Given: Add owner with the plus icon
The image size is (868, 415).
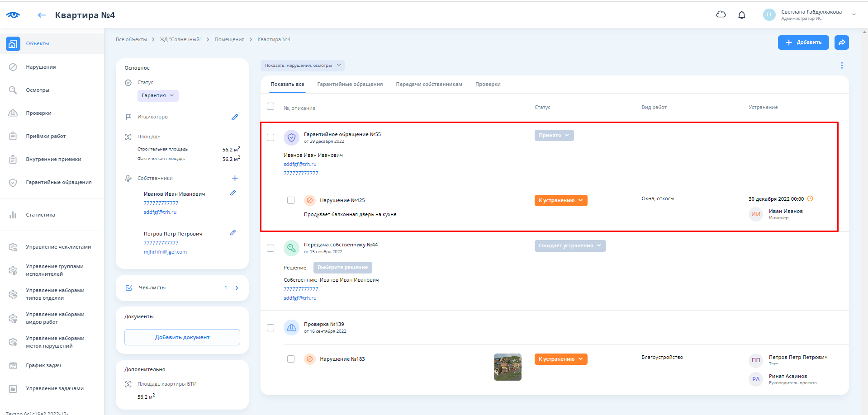Looking at the screenshot, I should point(235,178).
